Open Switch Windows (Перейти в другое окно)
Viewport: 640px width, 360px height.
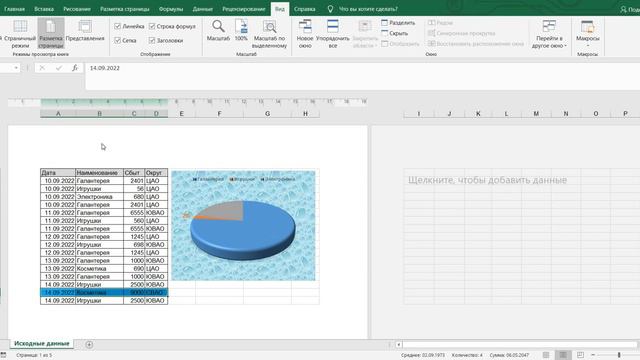549,34
